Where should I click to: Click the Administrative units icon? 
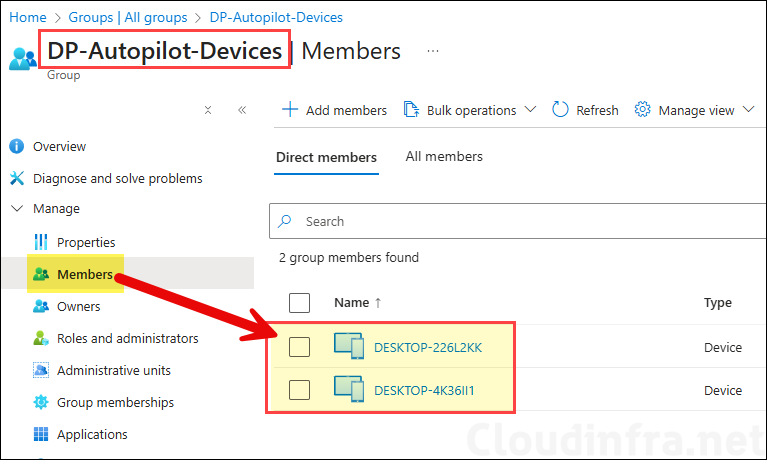[x=41, y=370]
